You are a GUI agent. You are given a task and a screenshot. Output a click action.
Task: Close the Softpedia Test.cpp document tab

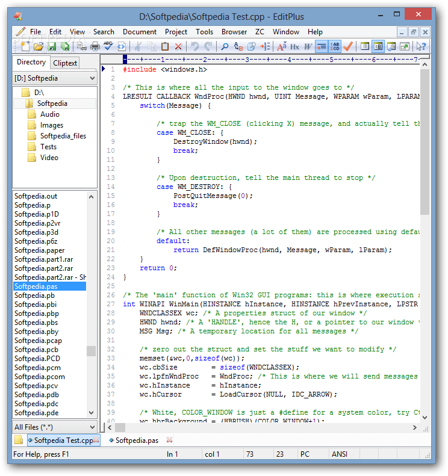tap(96, 440)
